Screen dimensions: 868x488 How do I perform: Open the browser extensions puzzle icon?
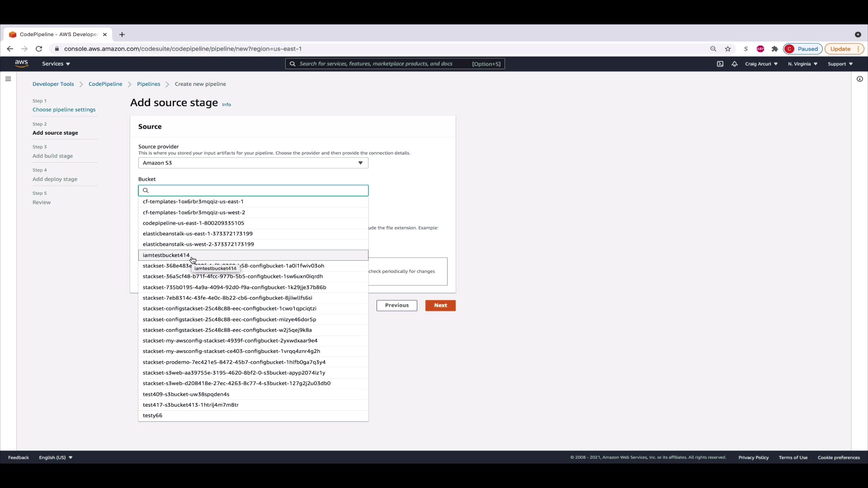coord(775,49)
